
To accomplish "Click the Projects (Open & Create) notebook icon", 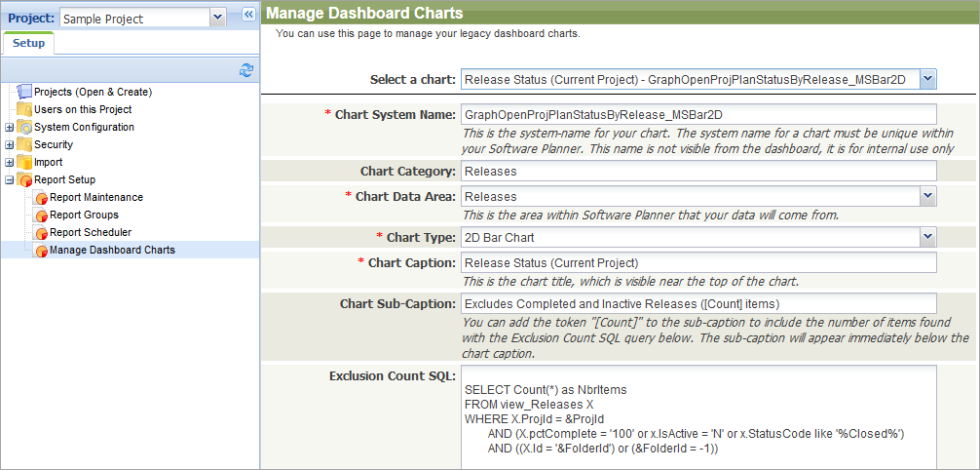I will coord(24,92).
